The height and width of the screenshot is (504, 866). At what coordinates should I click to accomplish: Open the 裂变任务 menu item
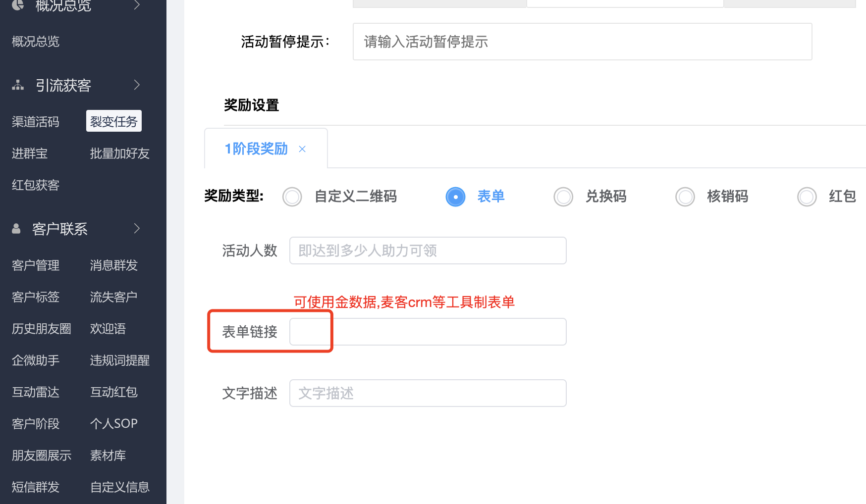(114, 121)
